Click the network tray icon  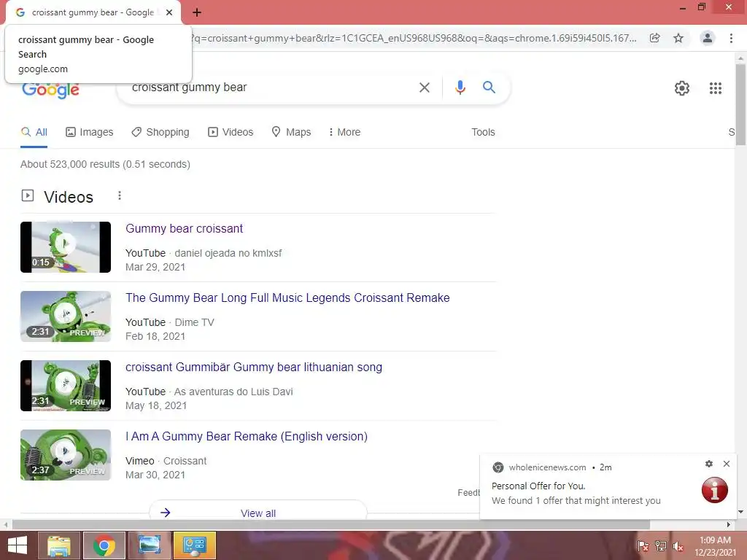660,546
